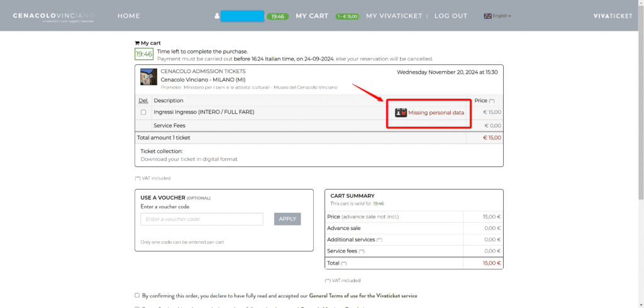644x308 pixels.
Task: Click the Cenacolo Vinciano logo
Action: click(x=53, y=17)
